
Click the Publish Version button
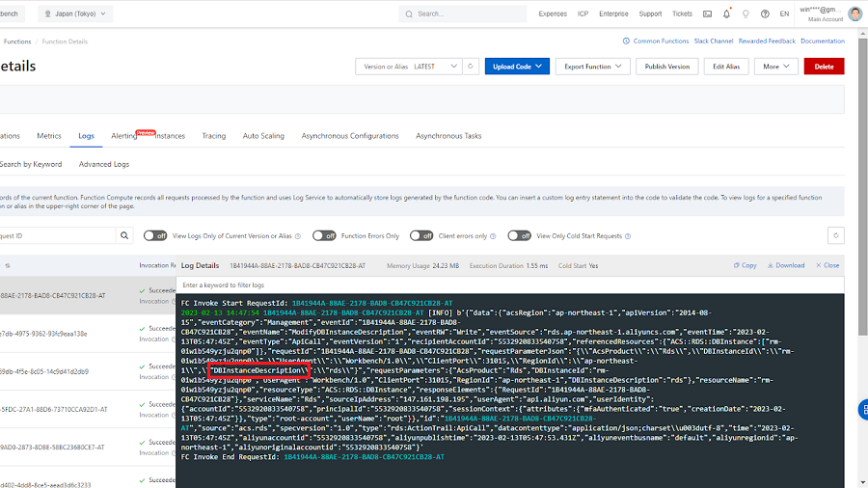(667, 67)
